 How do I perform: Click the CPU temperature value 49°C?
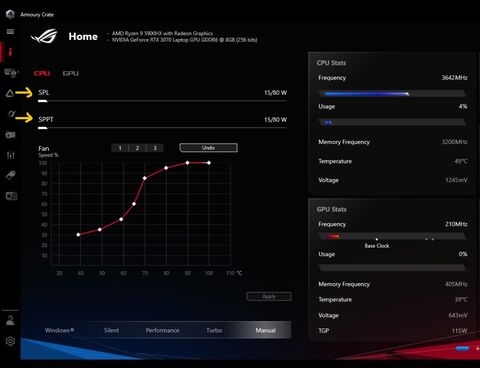click(x=461, y=161)
